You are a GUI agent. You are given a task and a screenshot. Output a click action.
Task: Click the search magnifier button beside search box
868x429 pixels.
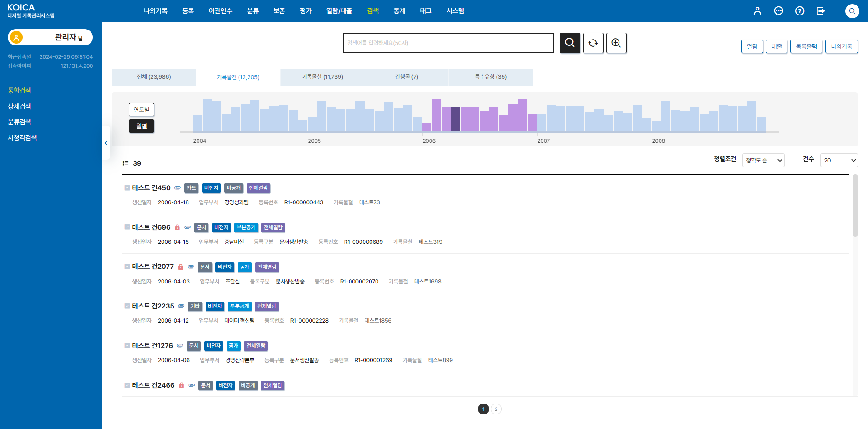(570, 43)
